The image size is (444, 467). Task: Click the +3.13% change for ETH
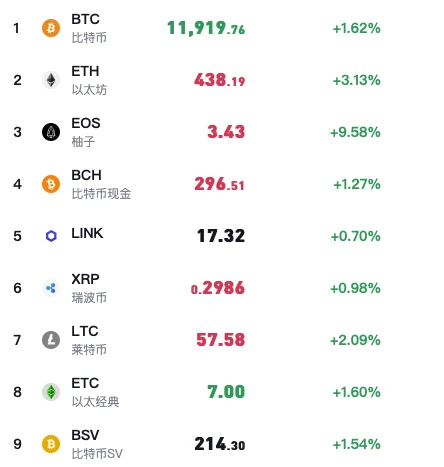pos(356,80)
